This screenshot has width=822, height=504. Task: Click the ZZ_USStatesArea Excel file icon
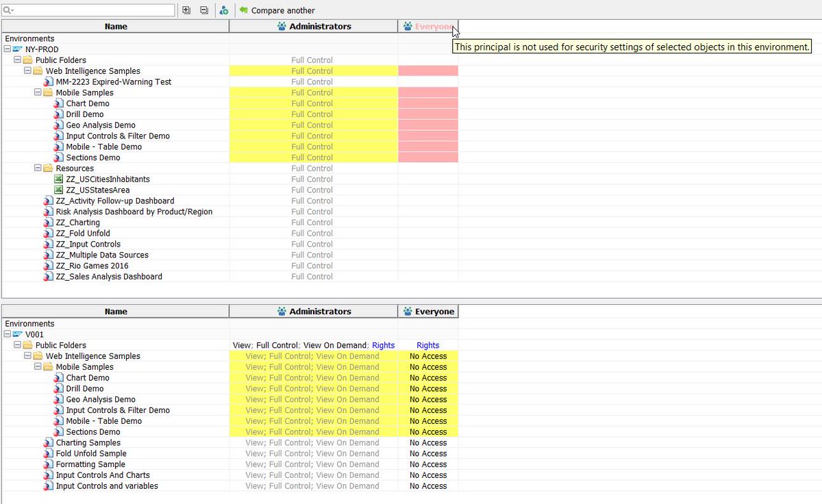[x=59, y=190]
